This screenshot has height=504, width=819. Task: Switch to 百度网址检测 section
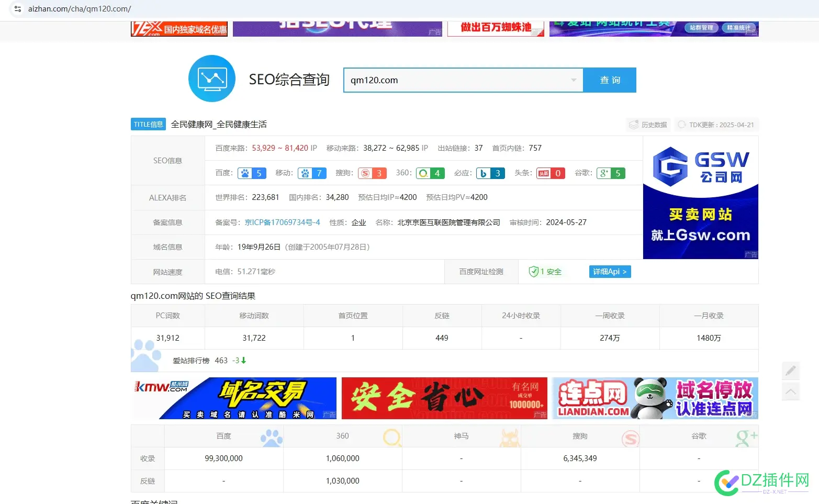(481, 271)
